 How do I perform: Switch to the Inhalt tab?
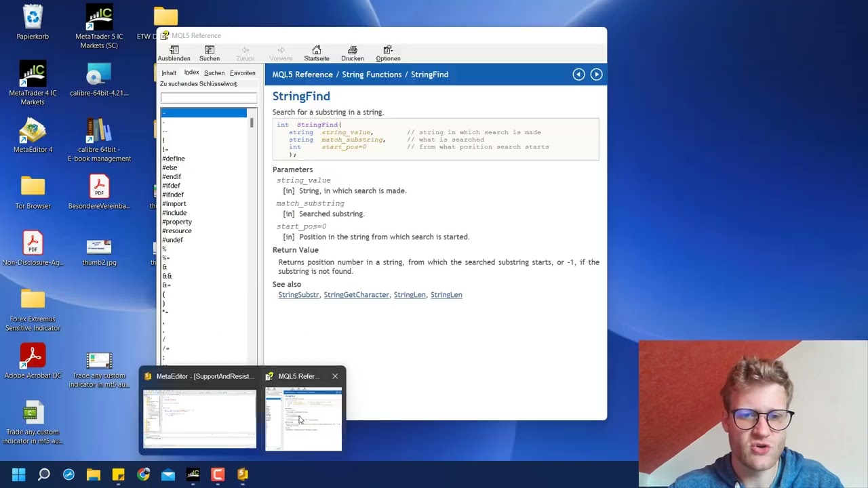pos(169,73)
